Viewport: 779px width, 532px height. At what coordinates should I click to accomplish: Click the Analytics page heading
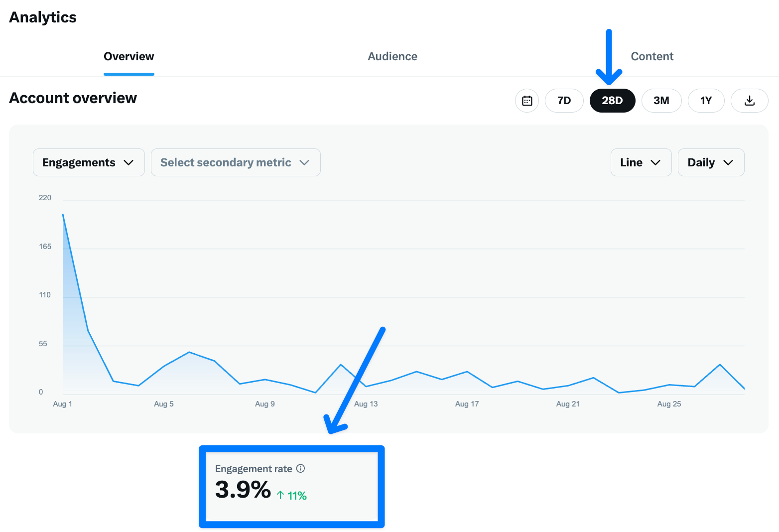(x=42, y=16)
